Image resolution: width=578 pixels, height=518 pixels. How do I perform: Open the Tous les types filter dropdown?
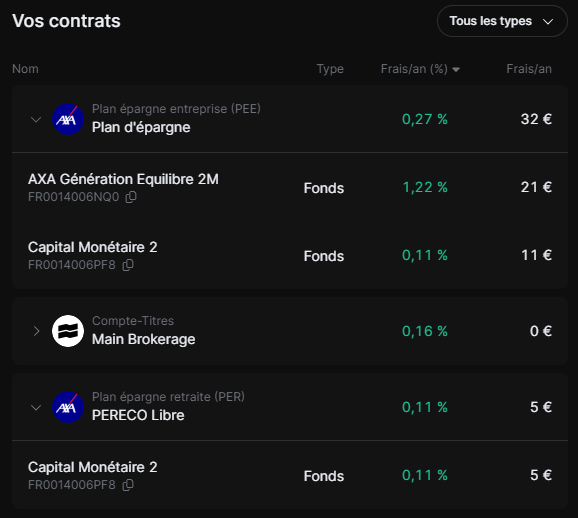[502, 21]
